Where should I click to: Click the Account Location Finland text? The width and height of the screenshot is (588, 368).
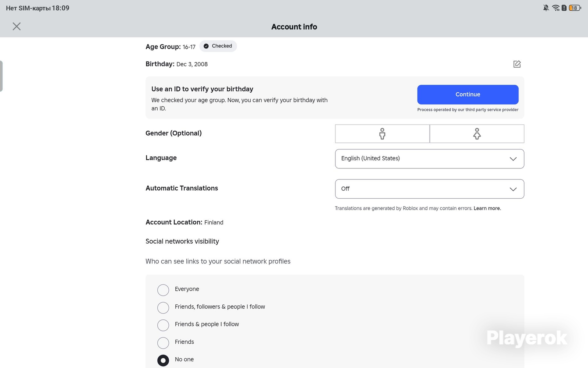pyautogui.click(x=214, y=222)
